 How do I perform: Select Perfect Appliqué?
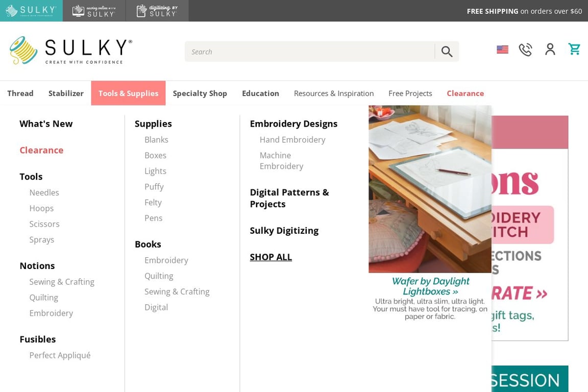60,355
